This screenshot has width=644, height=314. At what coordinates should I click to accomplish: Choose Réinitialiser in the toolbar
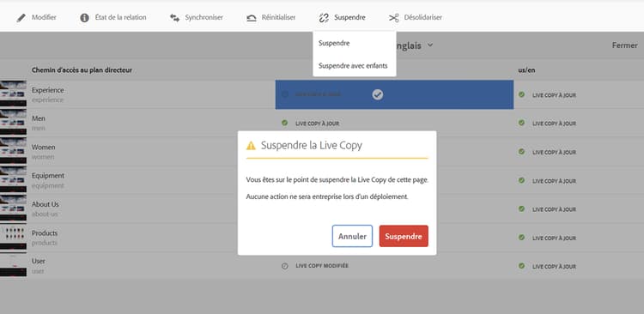(x=271, y=18)
